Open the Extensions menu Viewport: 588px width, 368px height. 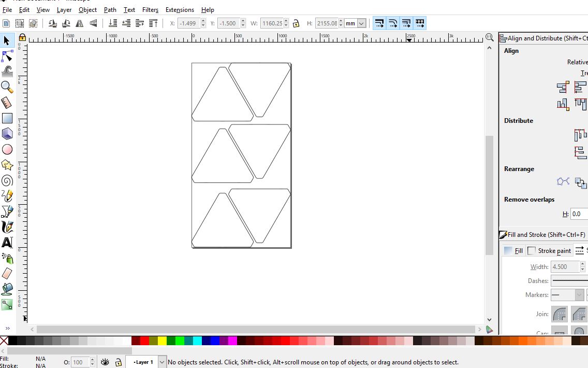180,10
